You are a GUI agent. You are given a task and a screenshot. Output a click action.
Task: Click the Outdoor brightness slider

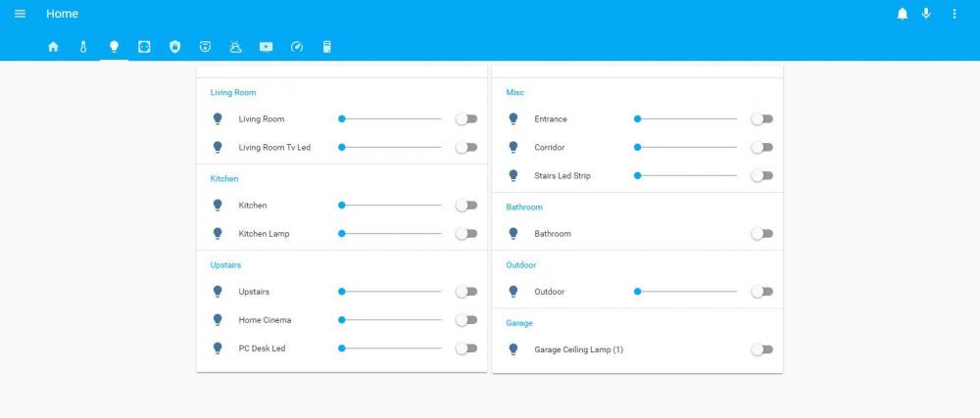686,292
